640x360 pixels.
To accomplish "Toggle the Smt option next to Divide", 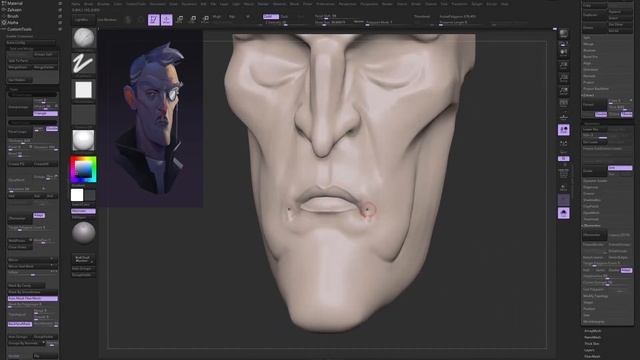I will (620, 168).
